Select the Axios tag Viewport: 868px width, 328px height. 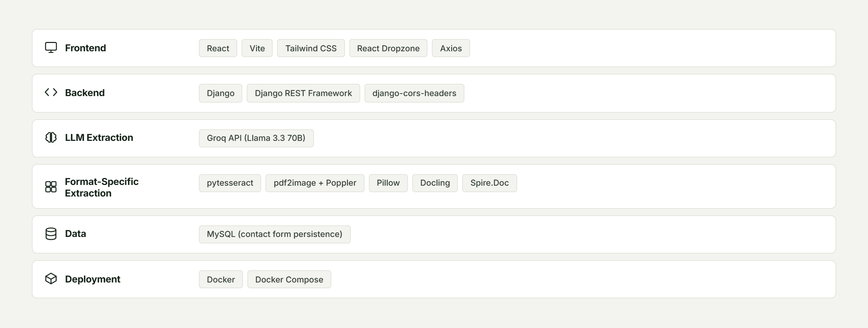pos(451,48)
